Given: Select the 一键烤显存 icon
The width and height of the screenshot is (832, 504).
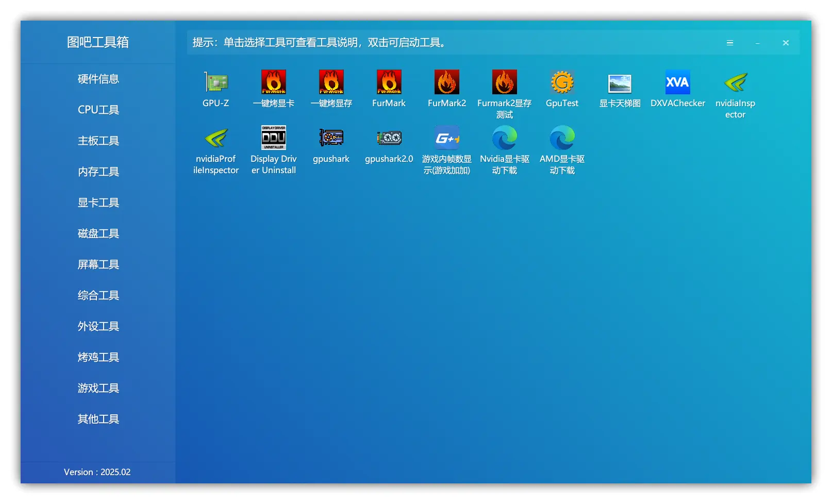Looking at the screenshot, I should point(331,82).
